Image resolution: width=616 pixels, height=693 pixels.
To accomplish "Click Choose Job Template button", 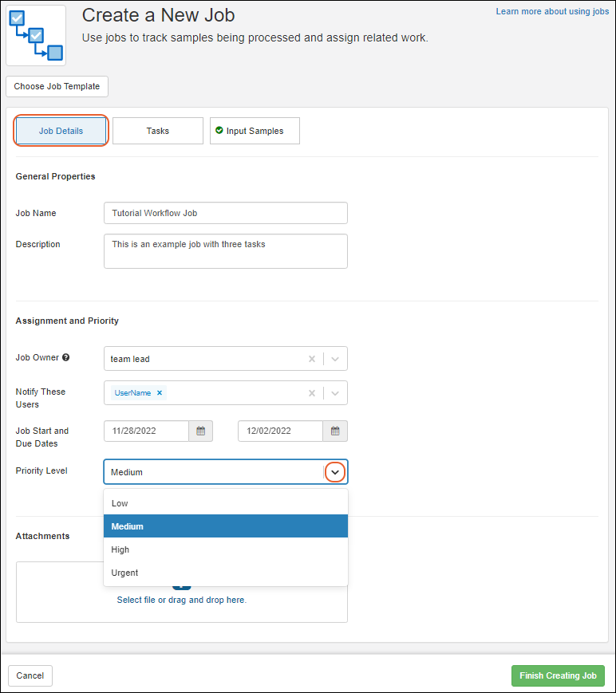I will click(57, 86).
